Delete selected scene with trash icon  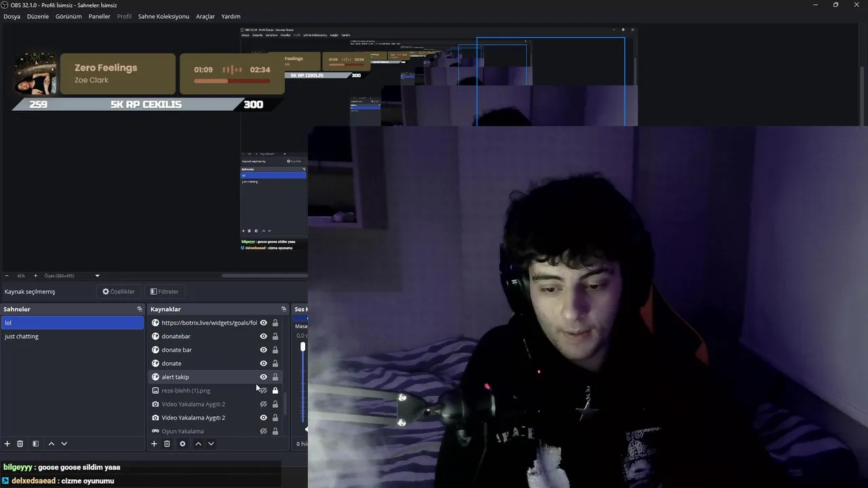(20, 444)
